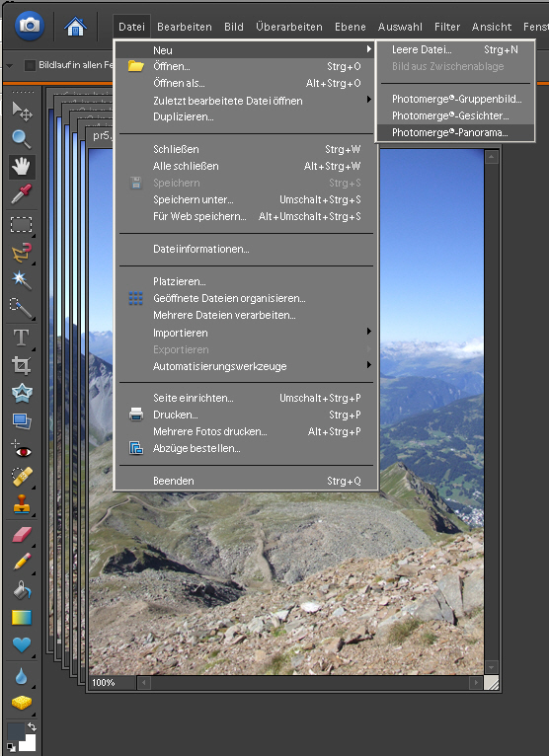The image size is (549, 756).
Task: Click 'Dateiinformationen...' menu entry
Action: click(x=246, y=249)
